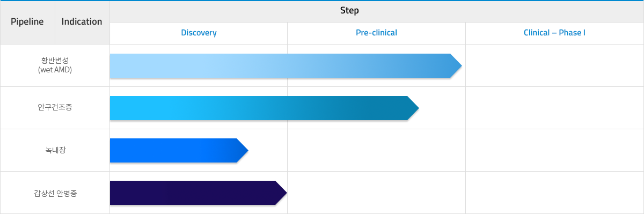This screenshot has width=644, height=214.
Task: Click the bright blue 녹내장 progress bar
Action: tap(179, 150)
